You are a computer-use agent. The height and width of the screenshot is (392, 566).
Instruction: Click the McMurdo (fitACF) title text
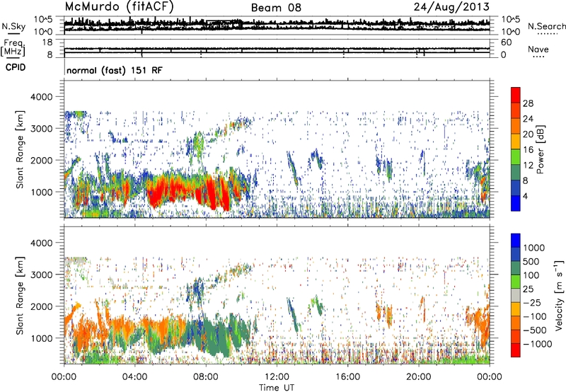click(119, 6)
